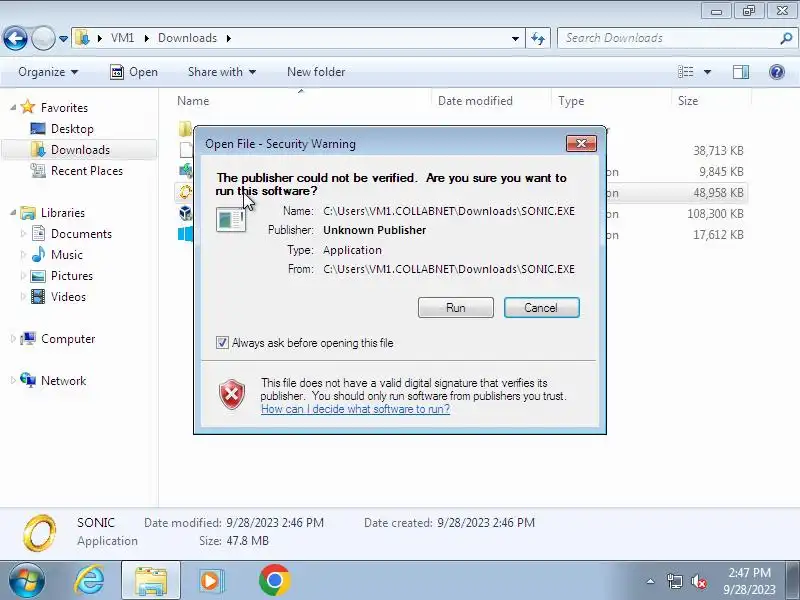The width and height of the screenshot is (800, 600).
Task: Click the muted volume tray icon
Action: 698,581
